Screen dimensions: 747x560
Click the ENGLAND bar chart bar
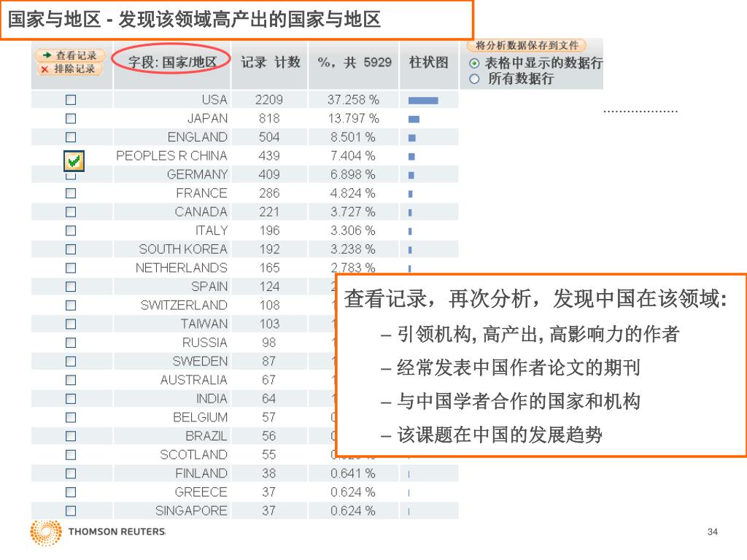tap(412, 138)
